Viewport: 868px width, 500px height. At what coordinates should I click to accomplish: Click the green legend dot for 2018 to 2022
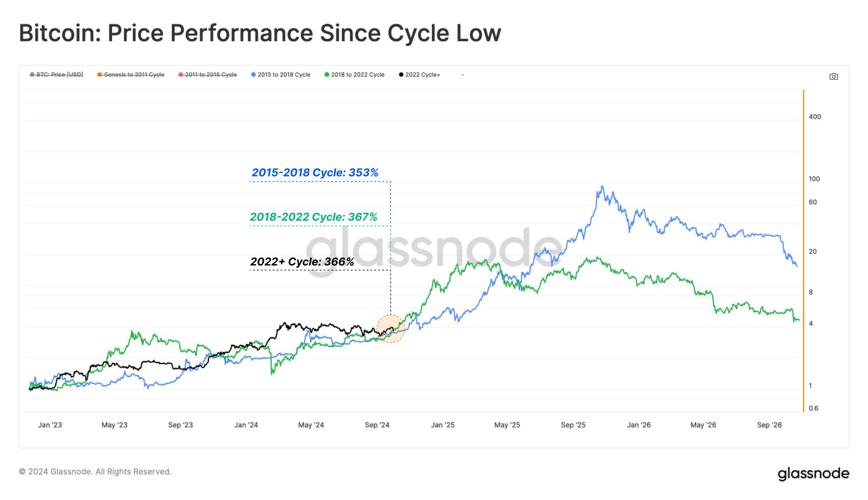[x=327, y=75]
